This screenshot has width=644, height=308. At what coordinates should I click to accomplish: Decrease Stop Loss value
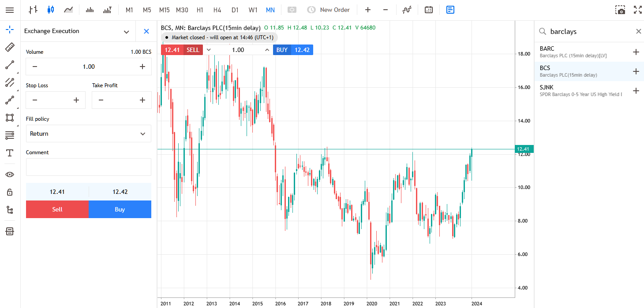[35, 100]
